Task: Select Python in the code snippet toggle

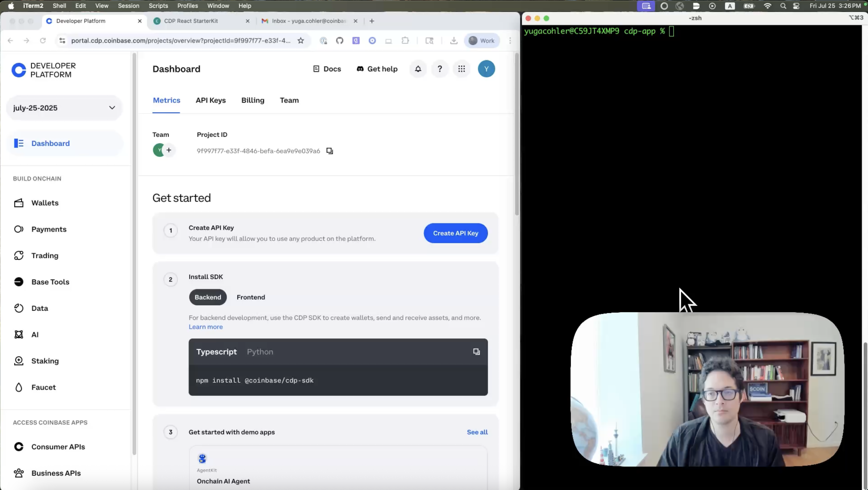Action: (x=260, y=352)
